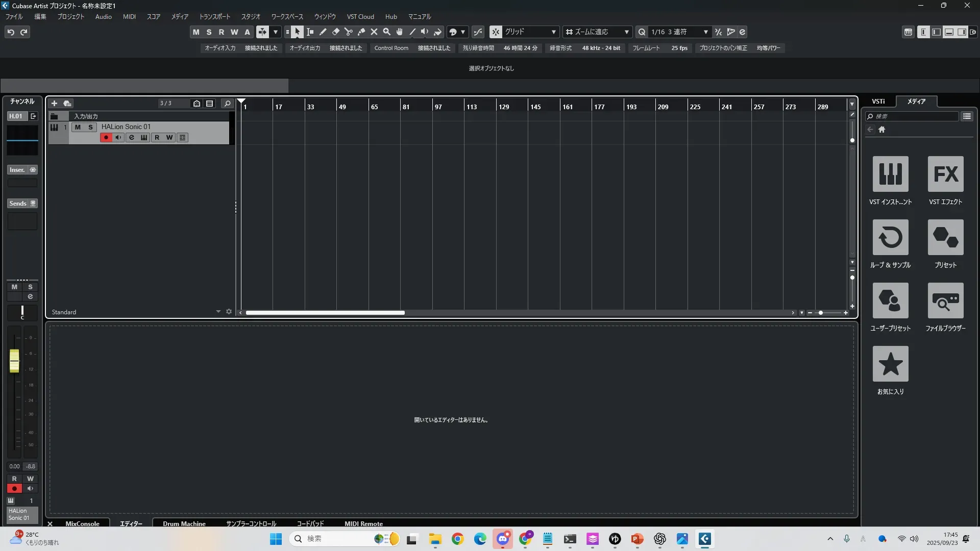Toggle record enable on HALion Sonic 01 track
Image resolution: width=980 pixels, height=551 pixels.
(106, 137)
